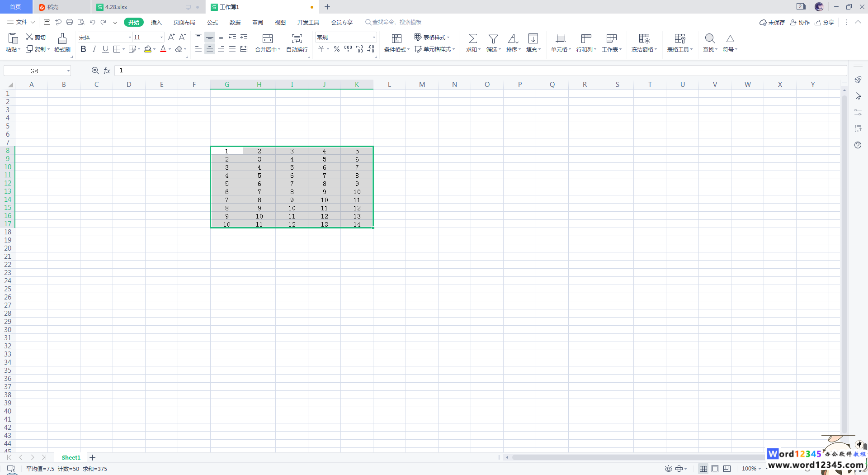
Task: Click the decrease indent icon
Action: pyautogui.click(x=232, y=37)
